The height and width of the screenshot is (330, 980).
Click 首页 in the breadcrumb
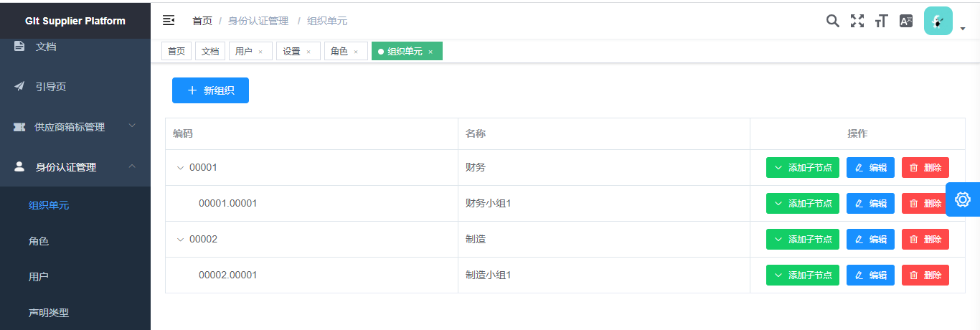pyautogui.click(x=202, y=22)
